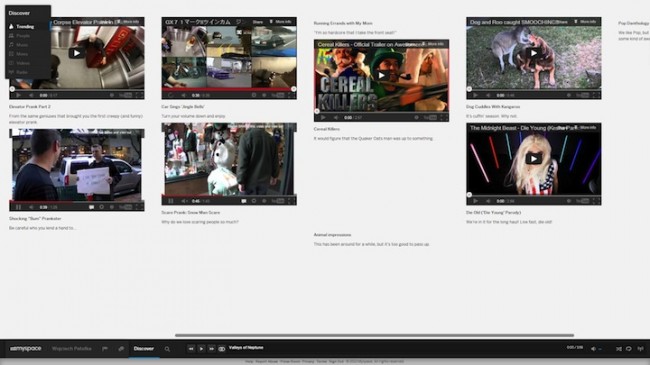Enter fullscreen on Snow Man Scare video

(x=291, y=201)
